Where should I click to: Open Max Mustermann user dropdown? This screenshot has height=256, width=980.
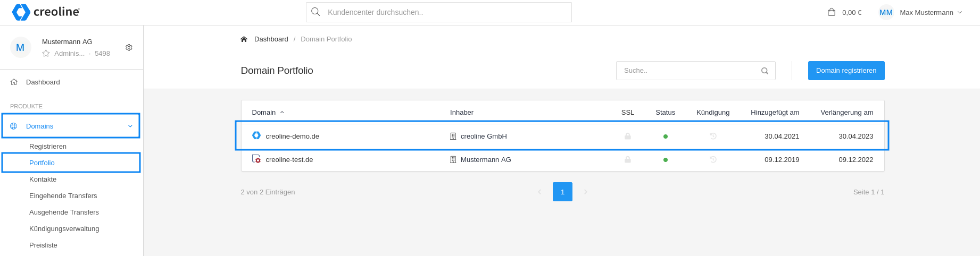point(920,12)
